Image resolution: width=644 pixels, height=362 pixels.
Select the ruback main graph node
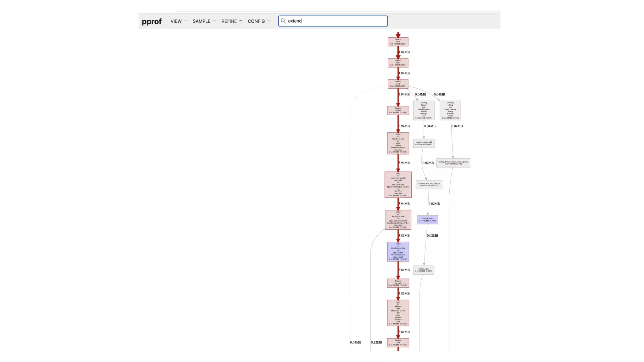398,42
